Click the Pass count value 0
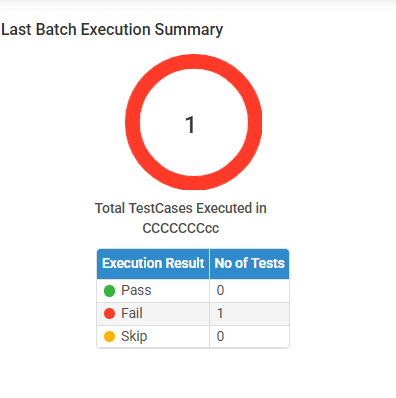This screenshot has height=398, width=396. tap(220, 290)
